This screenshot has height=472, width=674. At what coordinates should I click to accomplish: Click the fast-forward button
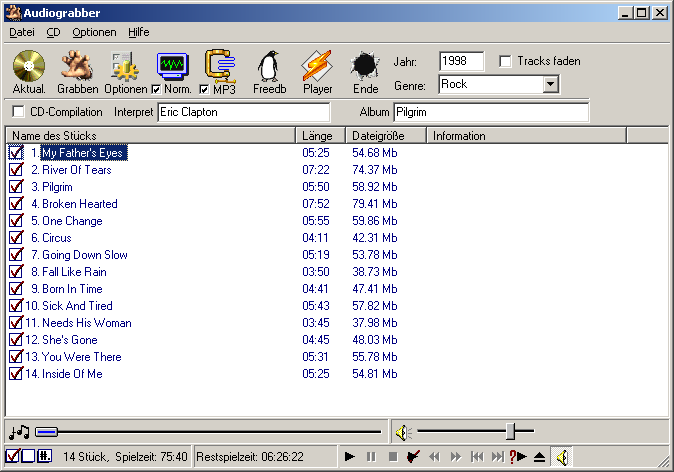click(455, 457)
